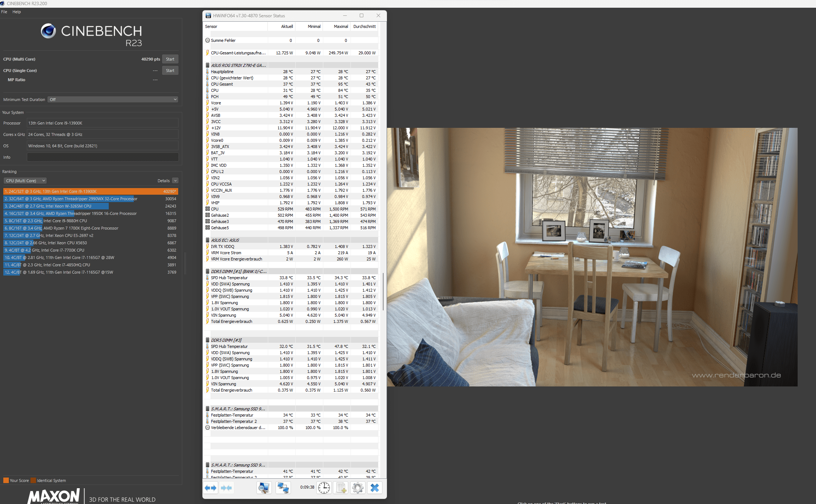Click the ASUS EC: ASUS group icon
816x504 pixels.
point(208,240)
